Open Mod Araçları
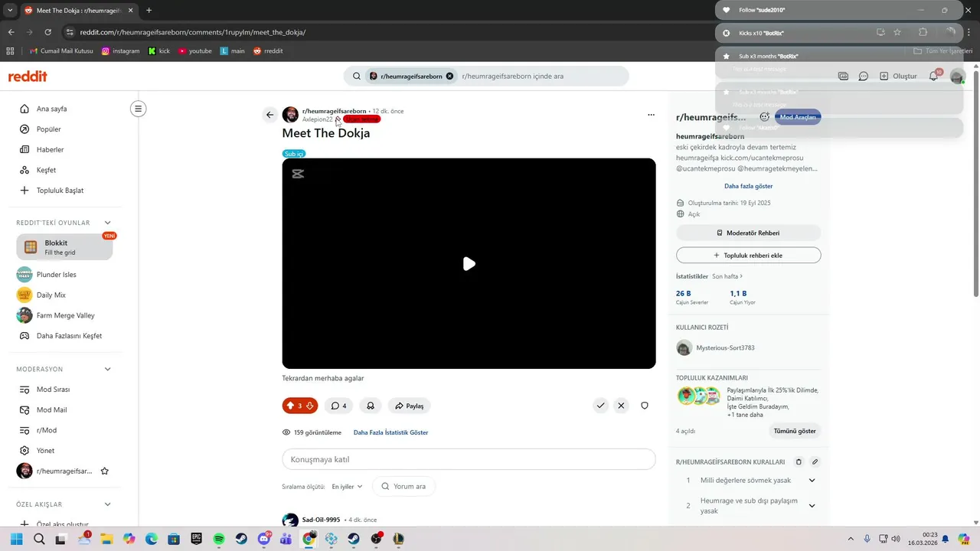Viewport: 980px width, 551px height. (798, 117)
